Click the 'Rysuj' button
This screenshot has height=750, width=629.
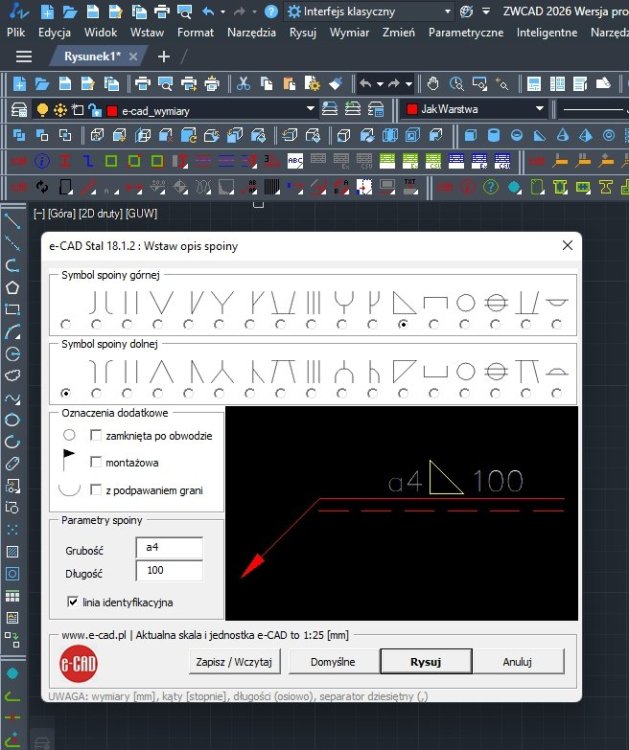(x=426, y=662)
